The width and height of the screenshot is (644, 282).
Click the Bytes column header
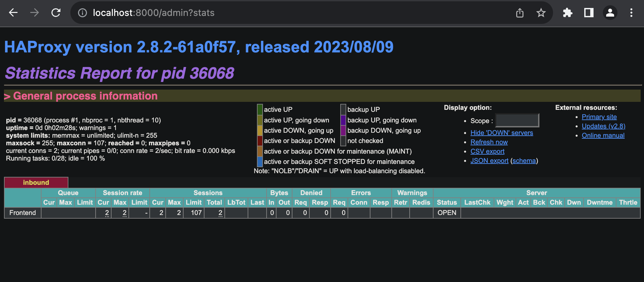tap(279, 193)
